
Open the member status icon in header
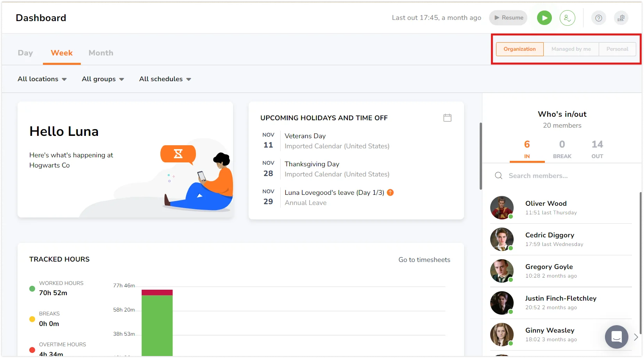coord(567,18)
